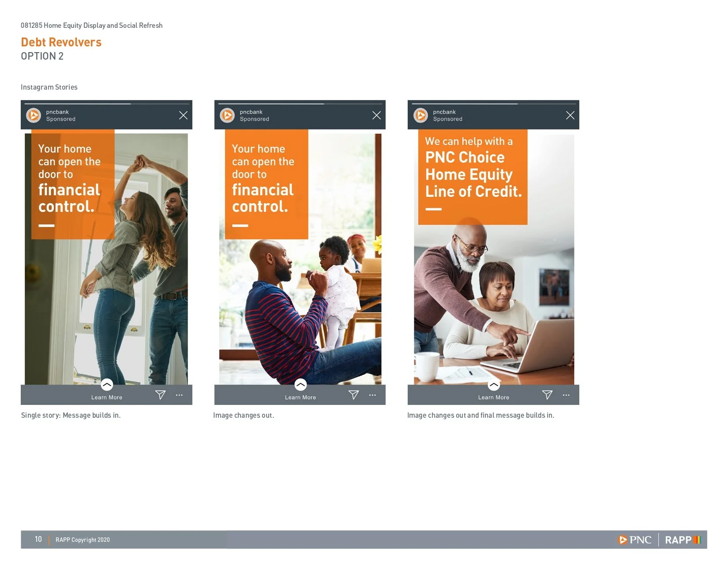
Task: Select the dancing couple story image
Action: point(106,259)
